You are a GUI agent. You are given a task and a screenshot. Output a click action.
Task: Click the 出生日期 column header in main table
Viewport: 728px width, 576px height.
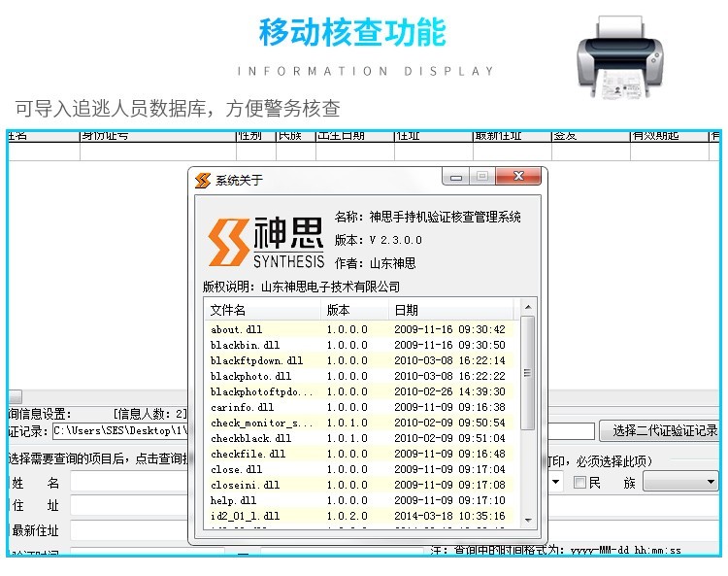[x=355, y=136]
